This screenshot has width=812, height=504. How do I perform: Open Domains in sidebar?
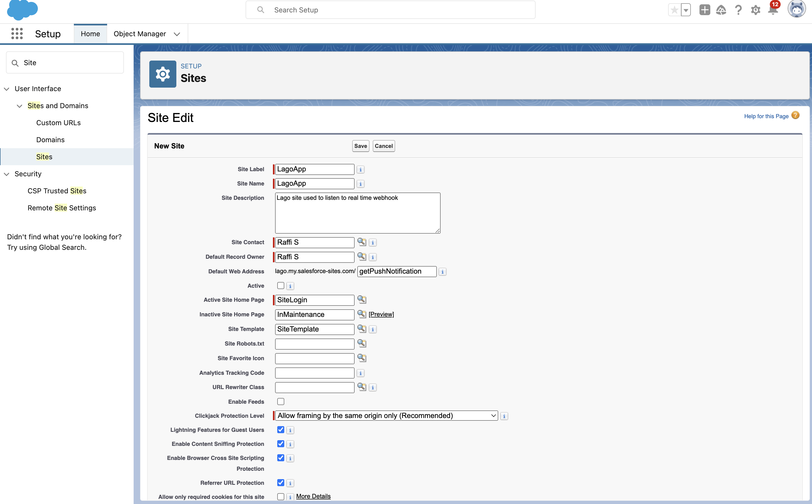50,140
